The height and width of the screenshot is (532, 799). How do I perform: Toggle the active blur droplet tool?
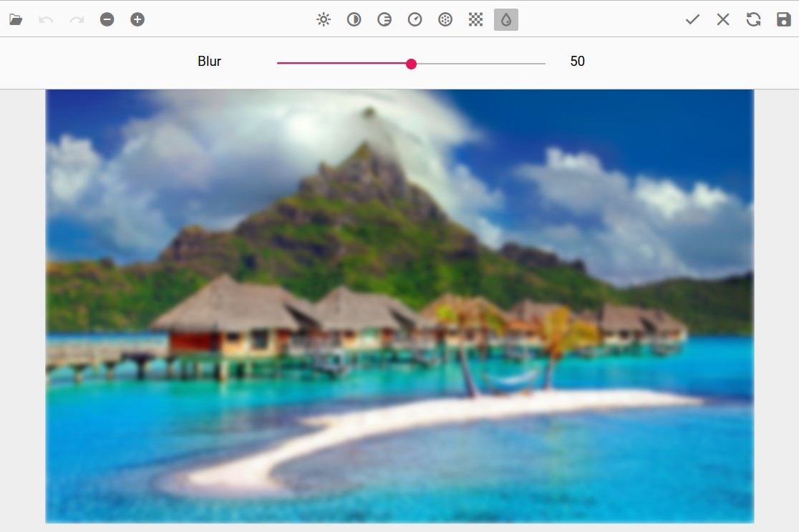506,19
